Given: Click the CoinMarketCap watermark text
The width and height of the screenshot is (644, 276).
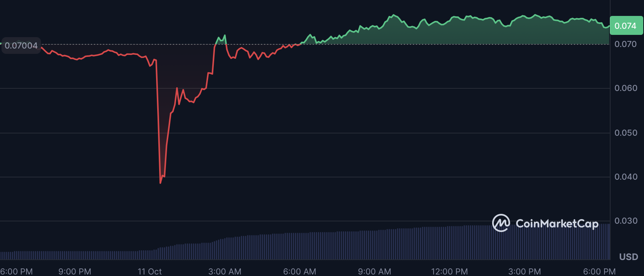Looking at the screenshot, I should (x=557, y=224).
